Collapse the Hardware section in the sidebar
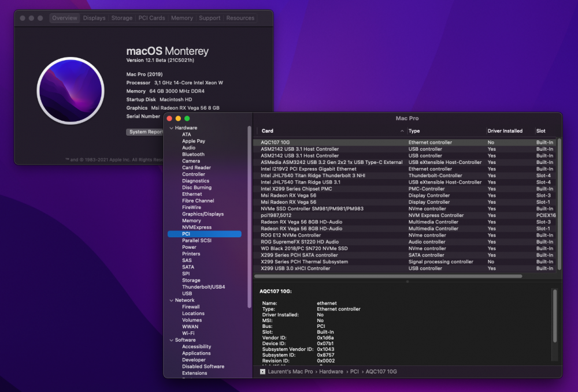Viewport: 578px width, 392px height. [x=172, y=128]
